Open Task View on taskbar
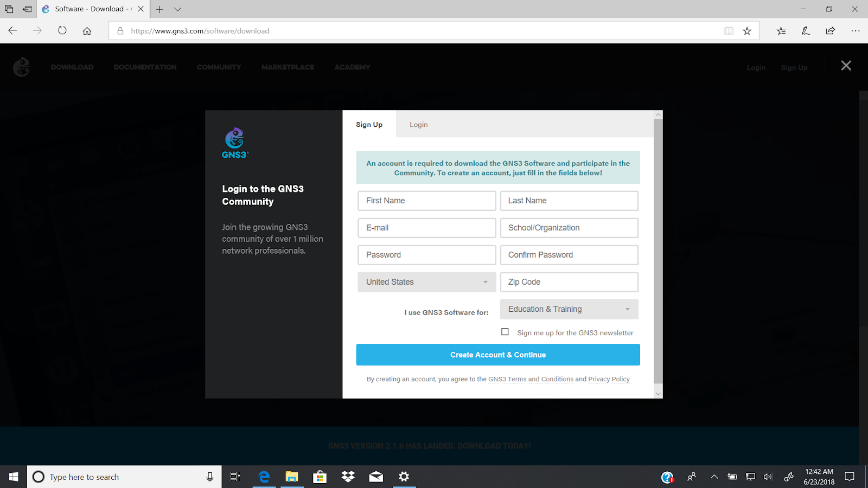The width and height of the screenshot is (868, 488). (235, 477)
